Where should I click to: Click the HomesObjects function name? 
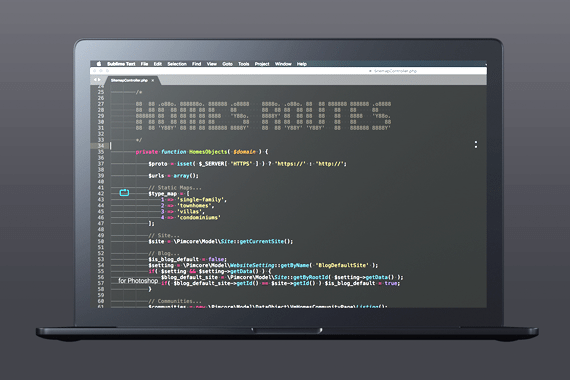pyautogui.click(x=208, y=152)
